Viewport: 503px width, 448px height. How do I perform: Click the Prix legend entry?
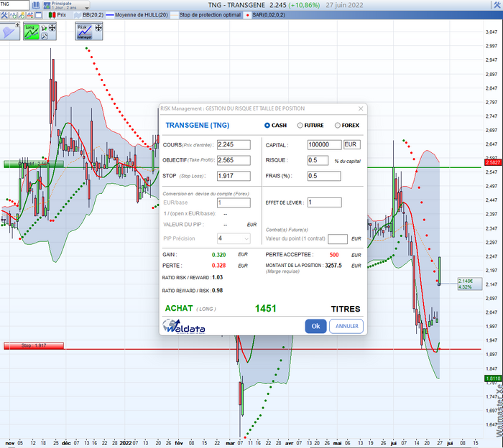(x=62, y=15)
